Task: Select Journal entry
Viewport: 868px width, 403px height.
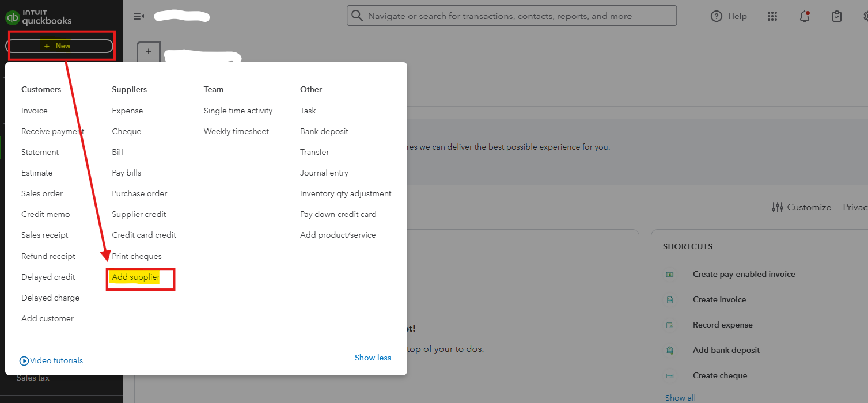Action: (x=324, y=173)
